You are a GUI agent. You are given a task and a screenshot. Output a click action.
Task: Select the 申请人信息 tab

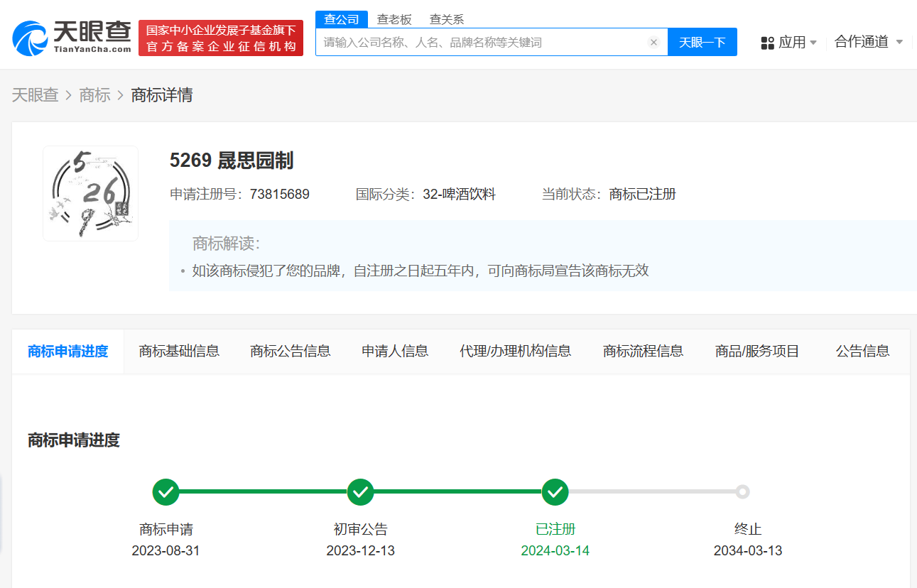coord(394,351)
